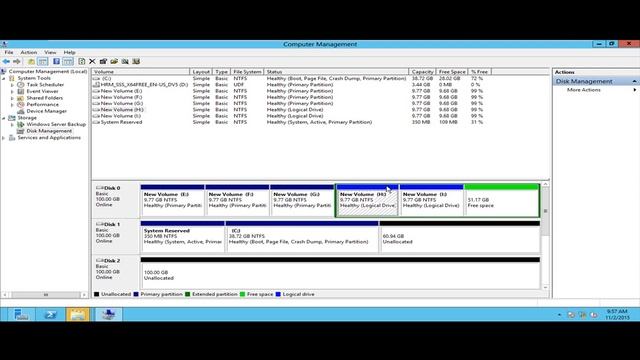Click the console tree horizontal scrollbar
Image resolution: width=640 pixels, height=360 pixels.
(45, 295)
